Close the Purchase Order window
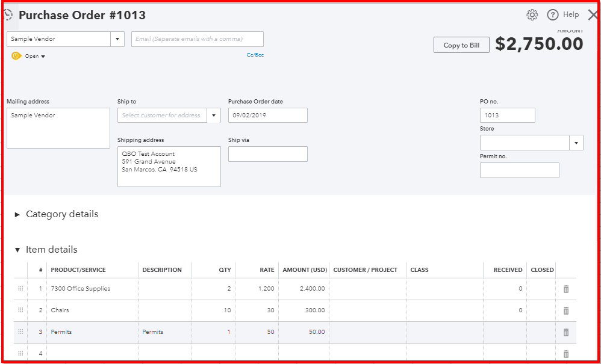This screenshot has width=601, height=364. [x=593, y=15]
